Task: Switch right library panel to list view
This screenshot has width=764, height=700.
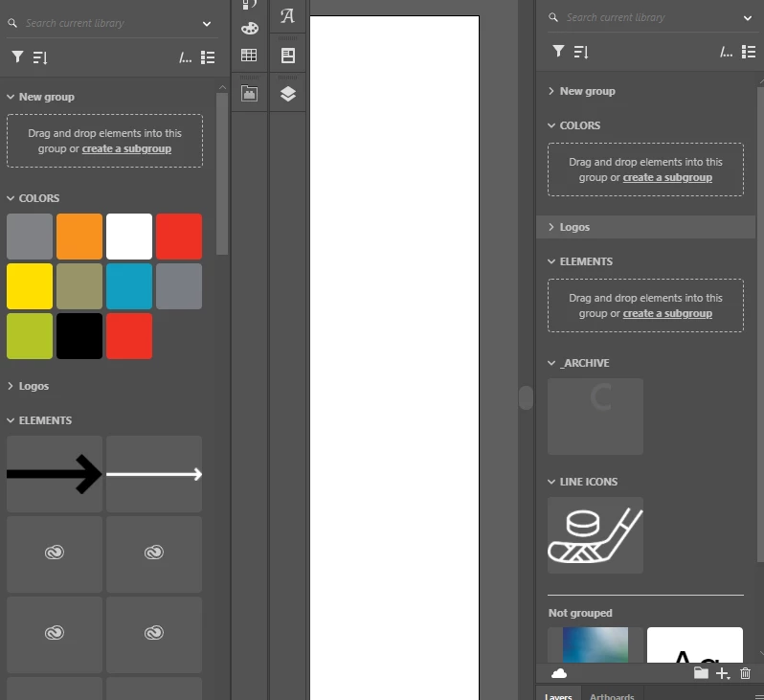Action: [749, 51]
